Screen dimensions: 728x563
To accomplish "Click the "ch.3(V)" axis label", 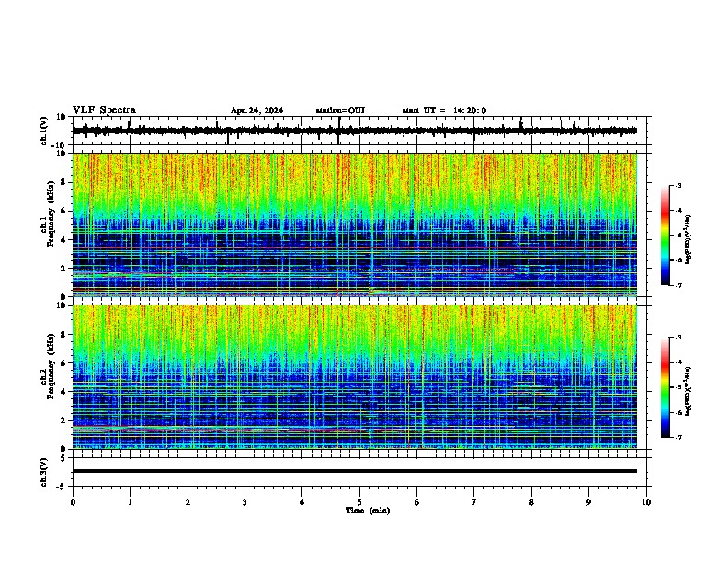I will [44, 472].
